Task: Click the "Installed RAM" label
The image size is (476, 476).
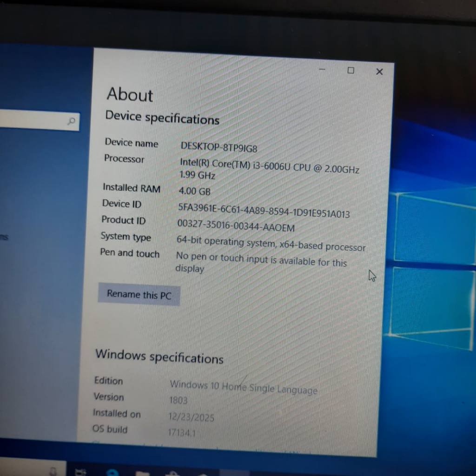Action: (132, 188)
